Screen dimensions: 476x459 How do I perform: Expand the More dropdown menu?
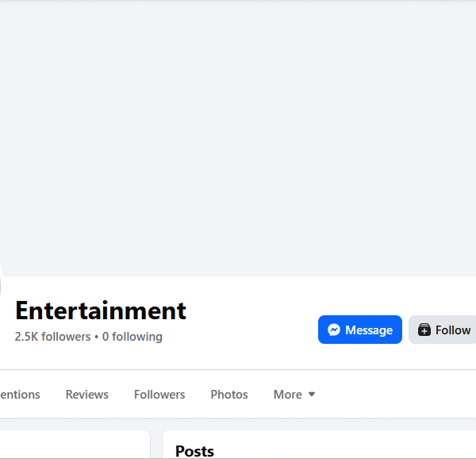(294, 395)
